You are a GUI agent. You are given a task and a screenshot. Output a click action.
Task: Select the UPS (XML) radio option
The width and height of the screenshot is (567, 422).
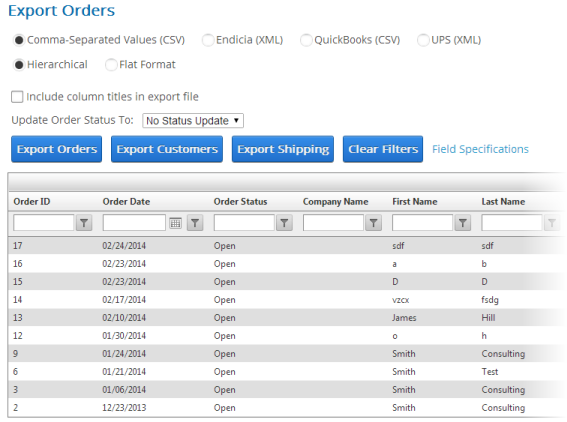[423, 40]
